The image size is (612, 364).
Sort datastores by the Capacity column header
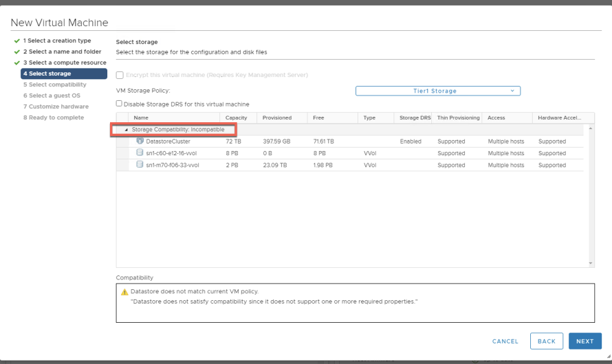coord(237,118)
